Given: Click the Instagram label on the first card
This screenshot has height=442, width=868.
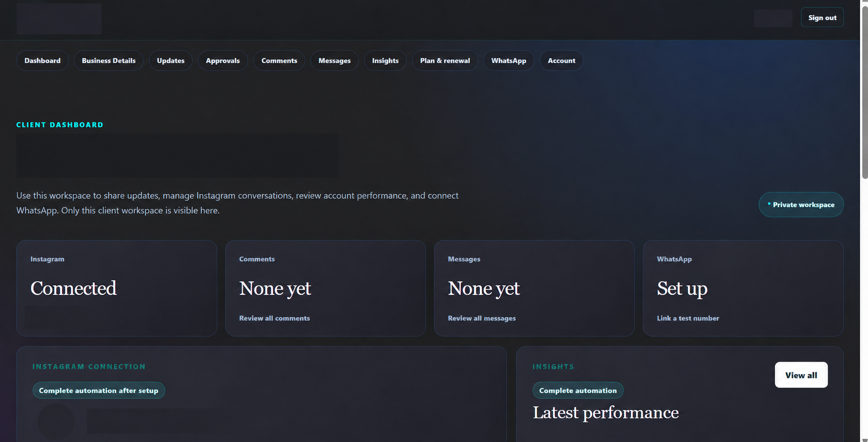Looking at the screenshot, I should pyautogui.click(x=47, y=259).
